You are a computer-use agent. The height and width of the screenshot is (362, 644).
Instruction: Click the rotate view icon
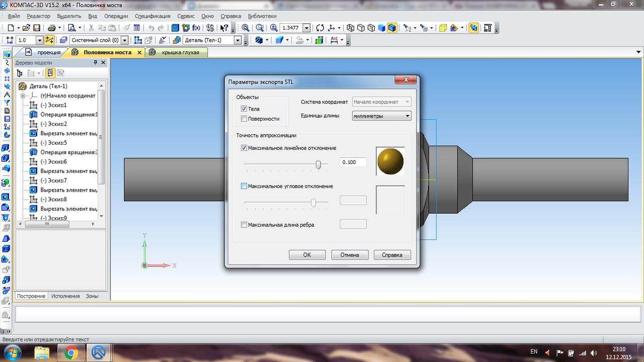coord(320,28)
